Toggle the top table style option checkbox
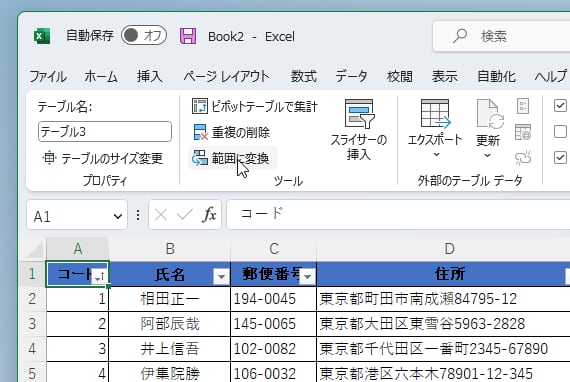The height and width of the screenshot is (382, 570). click(x=560, y=106)
